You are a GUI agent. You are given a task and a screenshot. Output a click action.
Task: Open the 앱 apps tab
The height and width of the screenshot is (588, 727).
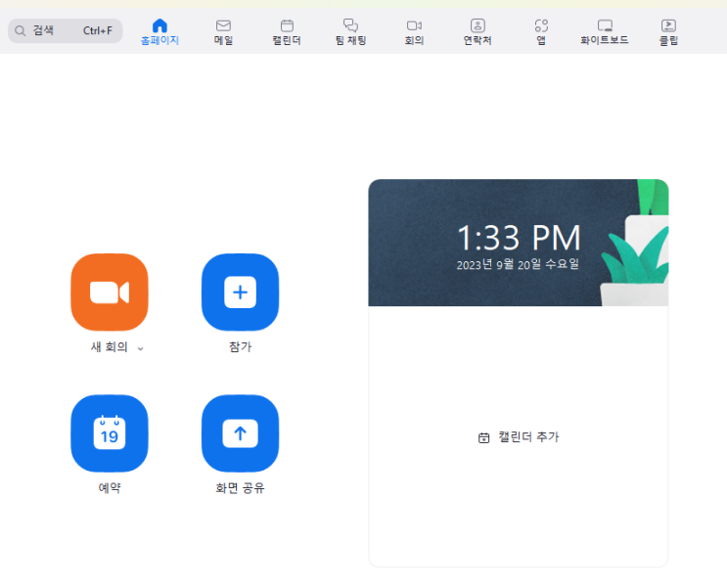click(x=541, y=32)
